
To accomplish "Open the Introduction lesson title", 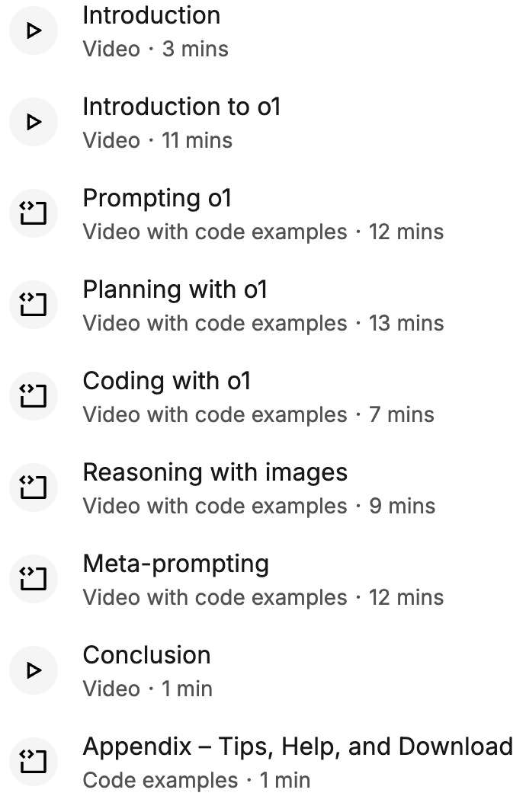I will tap(151, 15).
